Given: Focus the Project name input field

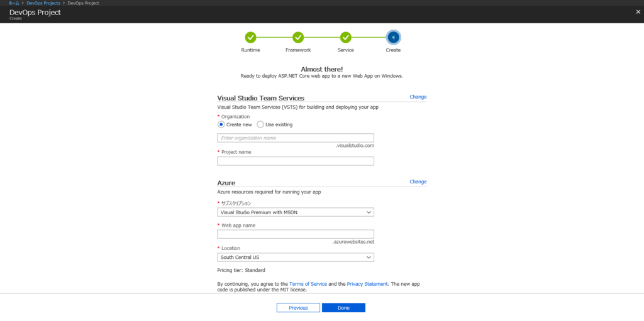Looking at the screenshot, I should coord(296,161).
